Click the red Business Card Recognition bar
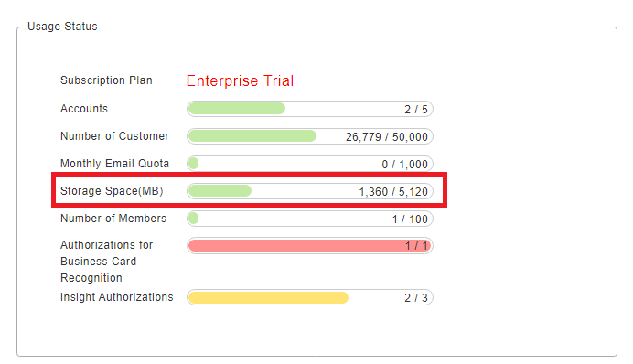The image size is (633, 364). point(309,245)
